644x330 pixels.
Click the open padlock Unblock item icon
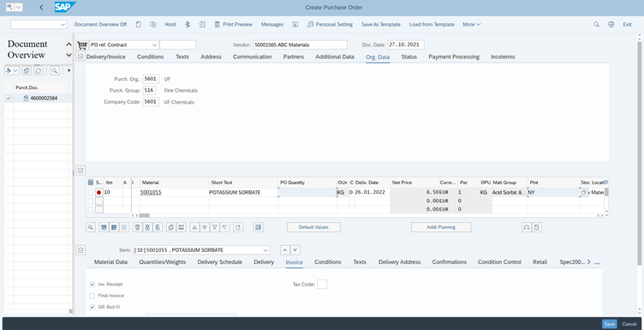[x=158, y=227]
